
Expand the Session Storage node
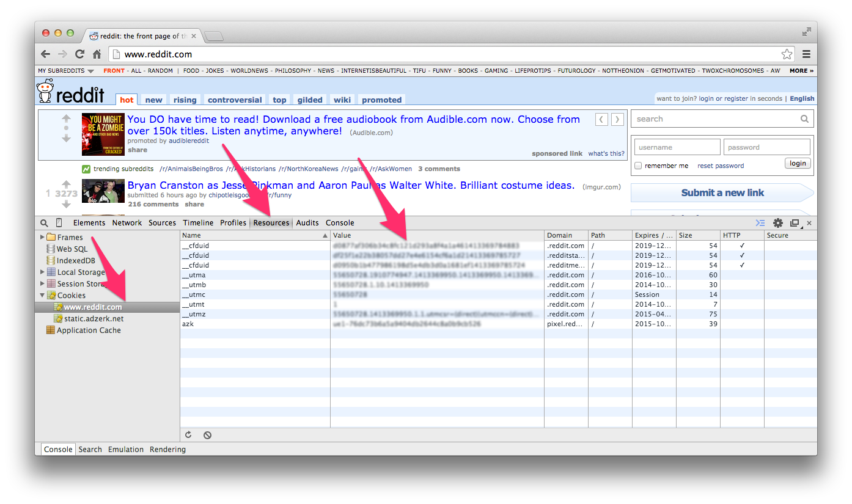[x=42, y=283]
